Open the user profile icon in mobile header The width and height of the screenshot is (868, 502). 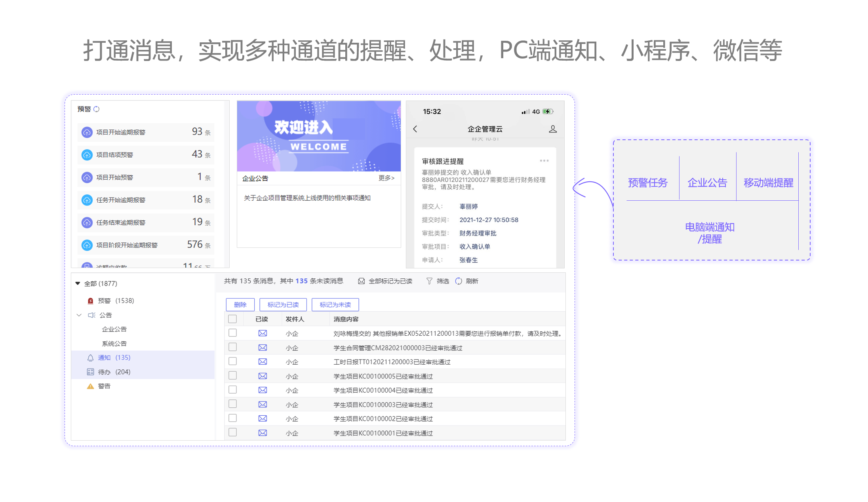pyautogui.click(x=553, y=129)
